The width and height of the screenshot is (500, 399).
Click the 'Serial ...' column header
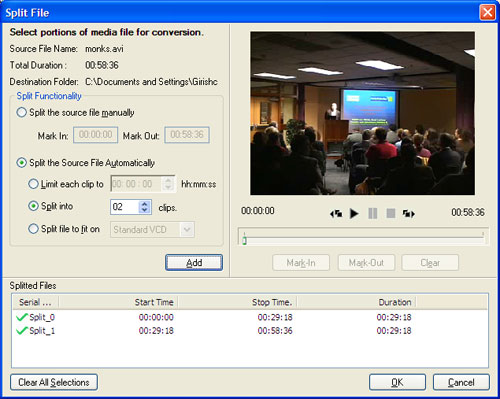click(x=36, y=302)
